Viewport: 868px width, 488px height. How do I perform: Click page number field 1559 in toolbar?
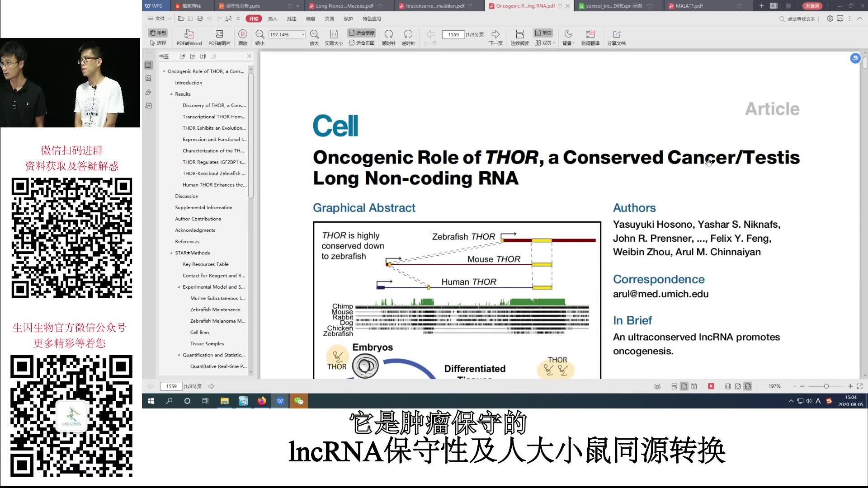click(x=453, y=35)
